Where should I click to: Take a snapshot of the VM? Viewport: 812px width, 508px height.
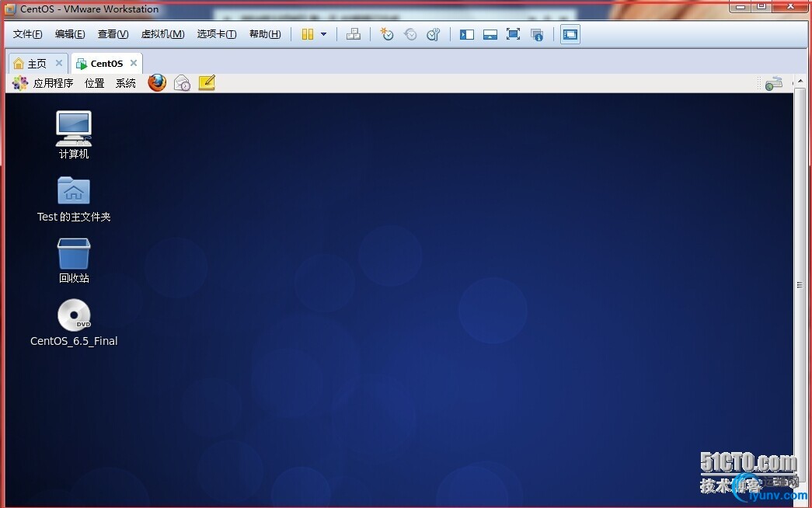tap(387, 35)
